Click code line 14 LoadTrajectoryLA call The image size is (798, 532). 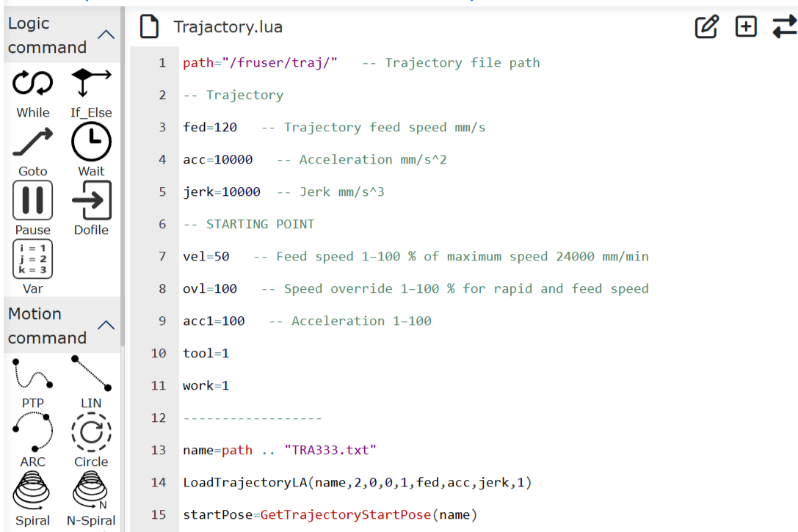click(357, 483)
